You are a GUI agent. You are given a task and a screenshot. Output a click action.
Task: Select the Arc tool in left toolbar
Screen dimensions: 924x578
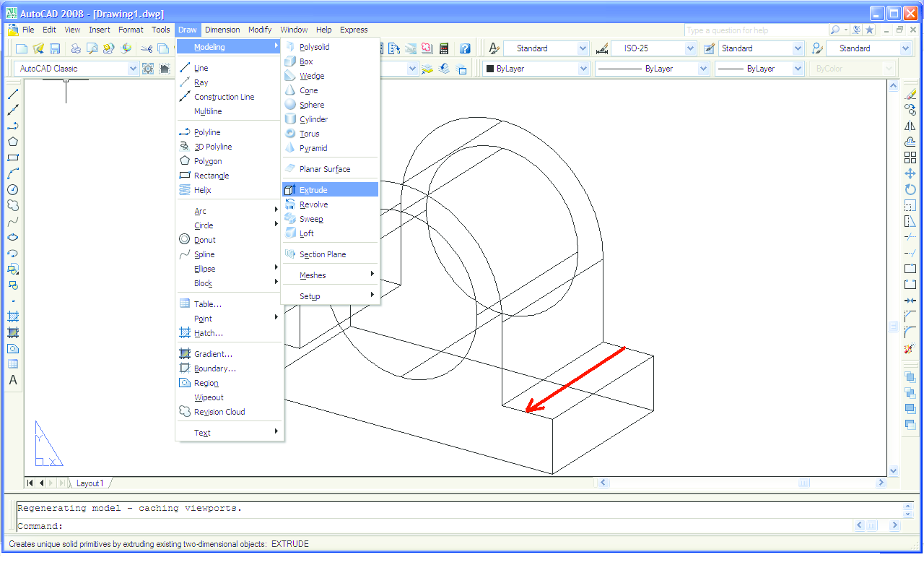point(13,173)
